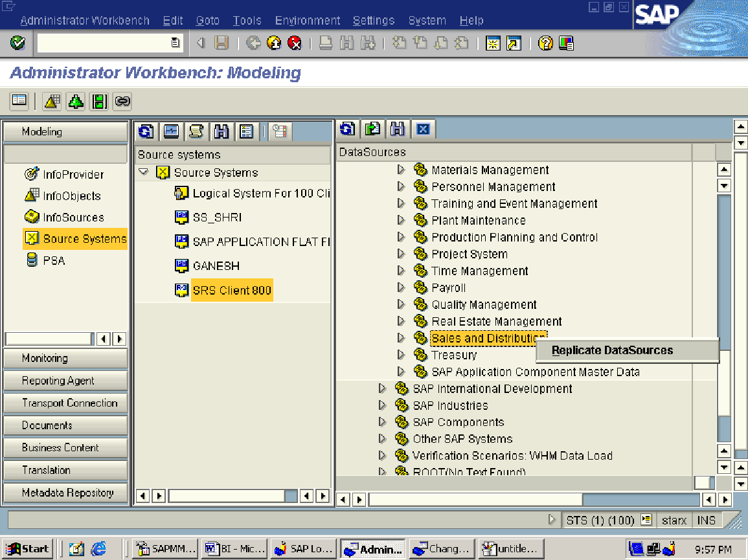Image resolution: width=748 pixels, height=560 pixels.
Task: Expand the Treasury node
Action: (x=401, y=355)
